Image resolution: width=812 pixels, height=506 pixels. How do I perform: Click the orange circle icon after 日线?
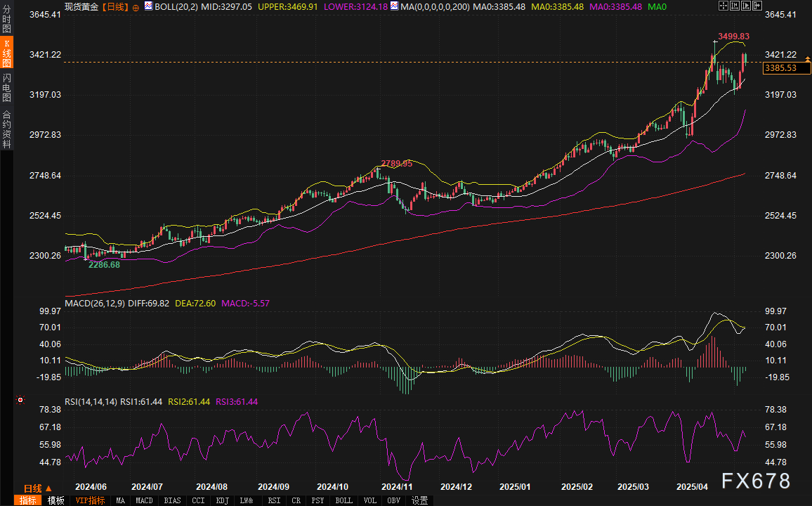click(136, 7)
